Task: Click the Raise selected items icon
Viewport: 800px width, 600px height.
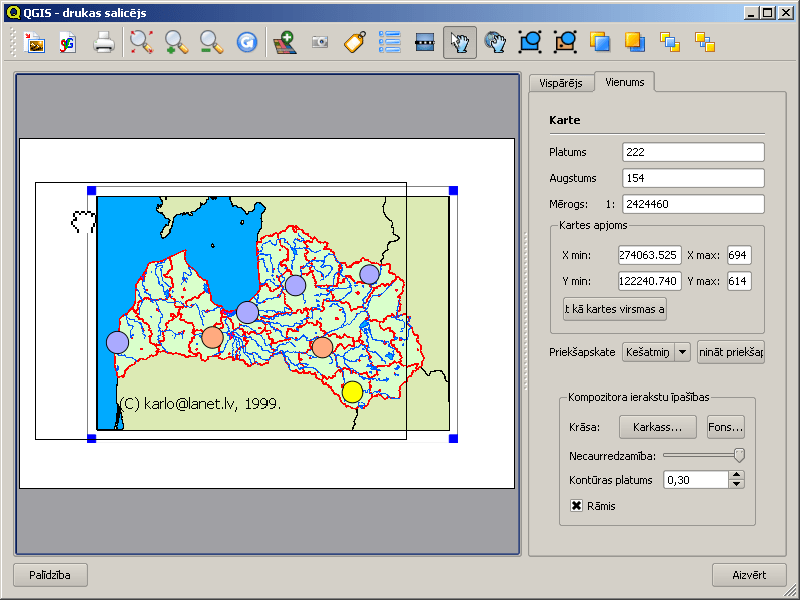Action: coord(600,43)
